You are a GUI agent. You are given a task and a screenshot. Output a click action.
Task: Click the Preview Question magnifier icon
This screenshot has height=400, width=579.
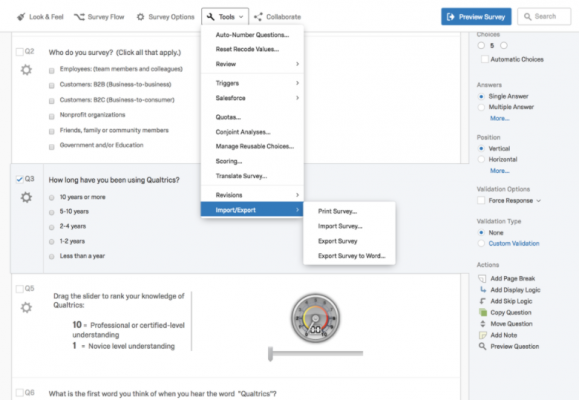[x=482, y=346]
